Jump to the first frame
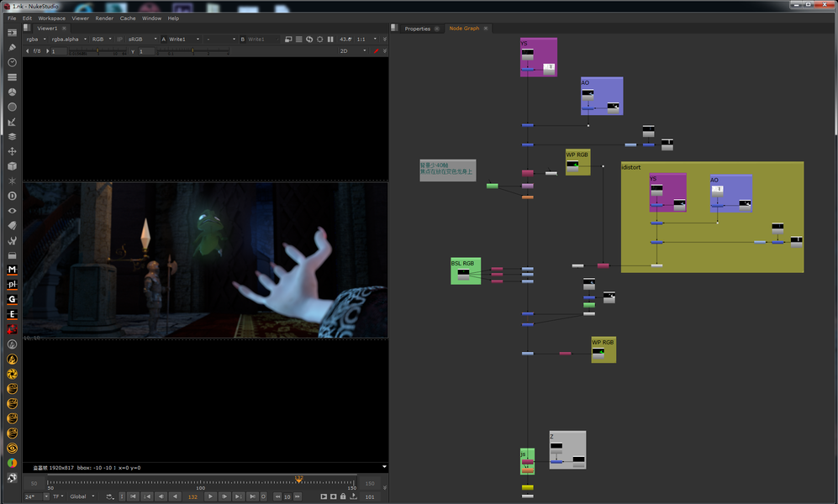This screenshot has height=504, width=838. (x=133, y=496)
